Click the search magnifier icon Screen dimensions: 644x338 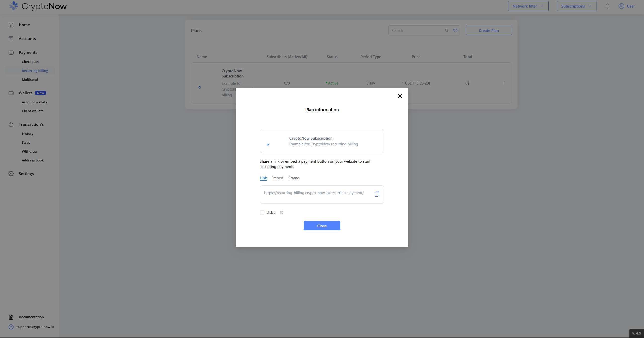[447, 30]
